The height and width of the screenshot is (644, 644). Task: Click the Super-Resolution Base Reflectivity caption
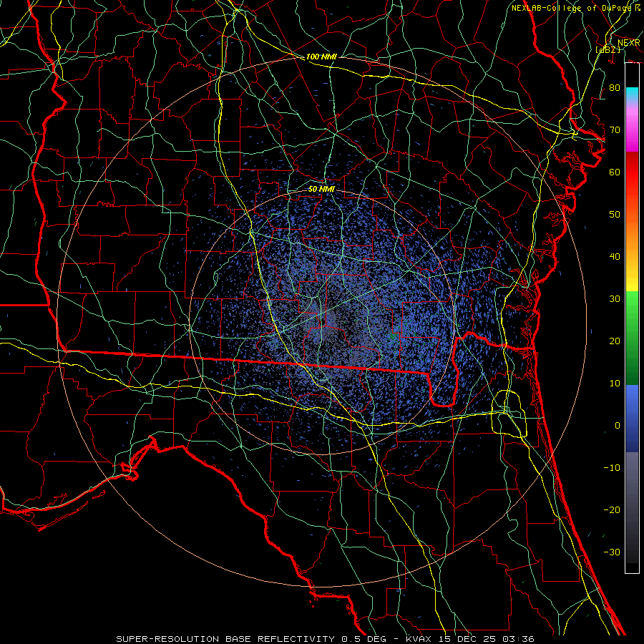pyautogui.click(x=225, y=639)
